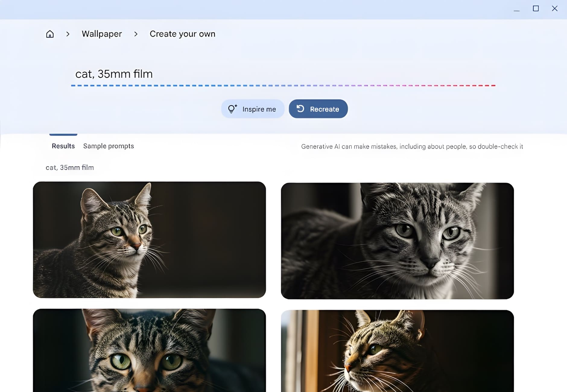Screen dimensions: 567x392
Task: Click the Wallpaper breadcrumb
Action: 102,34
